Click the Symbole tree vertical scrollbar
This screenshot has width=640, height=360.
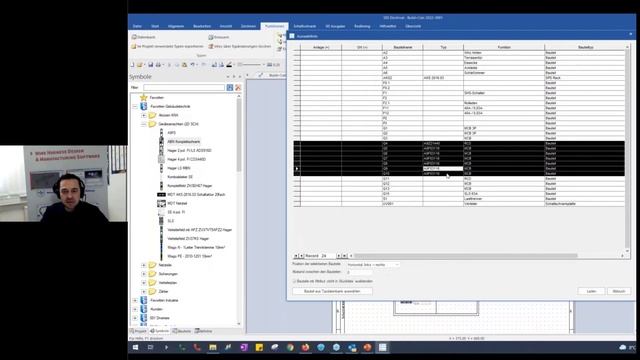coord(239,135)
